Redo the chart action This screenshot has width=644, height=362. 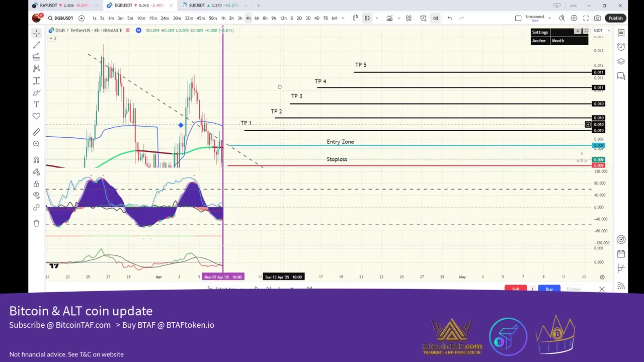(461, 18)
